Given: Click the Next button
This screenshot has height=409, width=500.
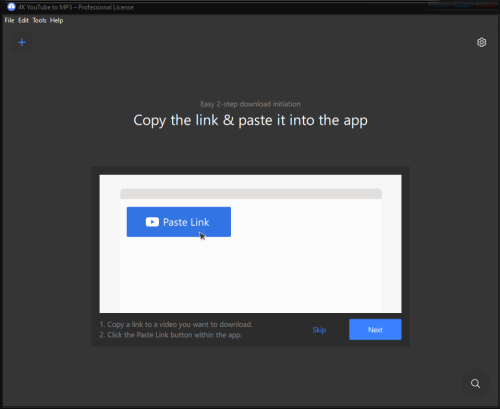Looking at the screenshot, I should pos(375,330).
